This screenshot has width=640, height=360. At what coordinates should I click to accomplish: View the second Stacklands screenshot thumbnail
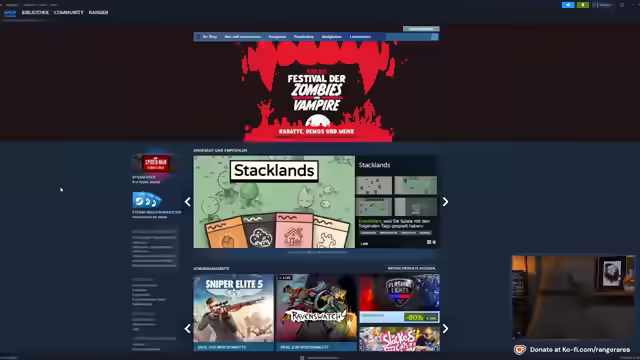pyautogui.click(x=416, y=186)
